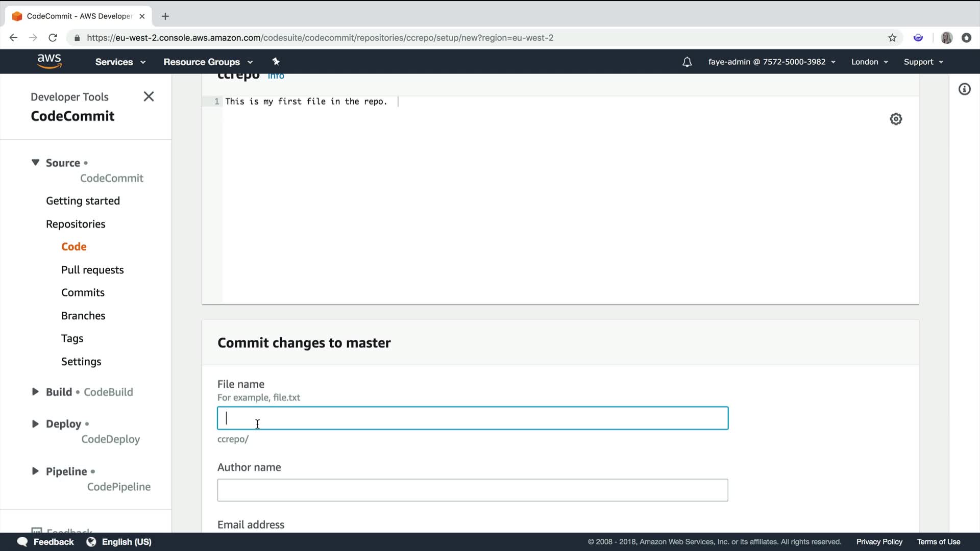Go to Pull requests in sidebar

pyautogui.click(x=92, y=270)
